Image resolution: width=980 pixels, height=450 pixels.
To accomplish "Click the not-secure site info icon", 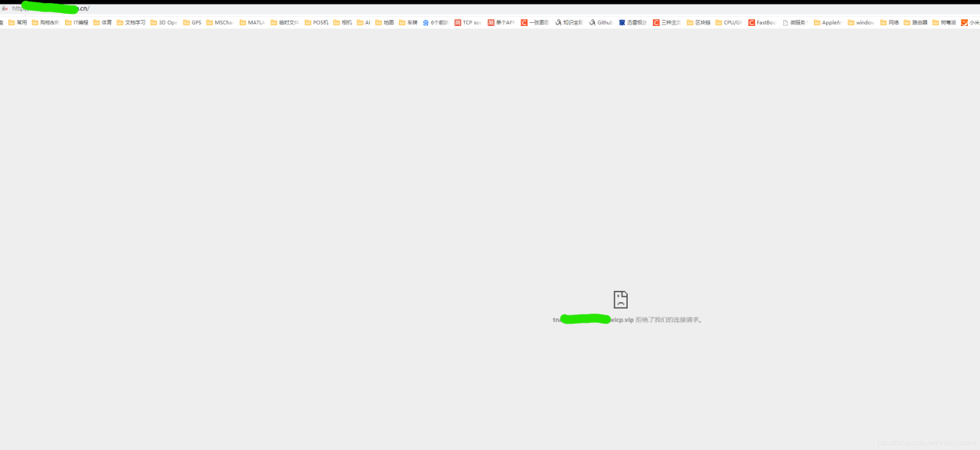I will pyautogui.click(x=5, y=8).
